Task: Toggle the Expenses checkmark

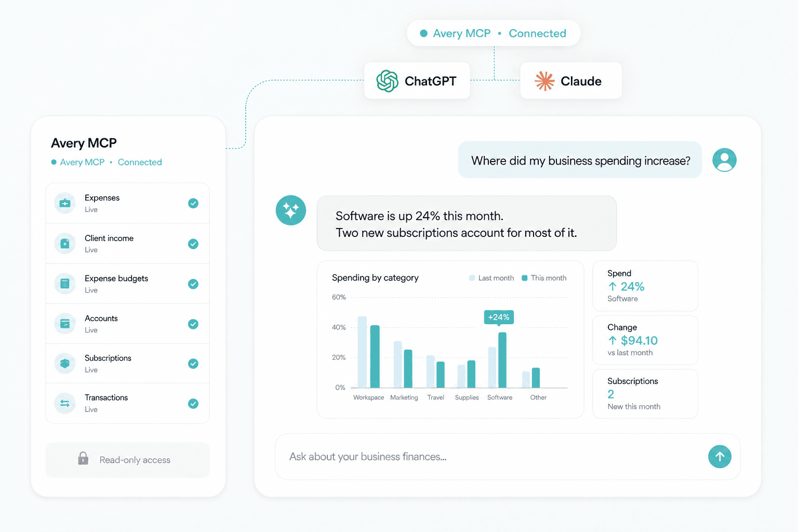Action: [x=193, y=203]
